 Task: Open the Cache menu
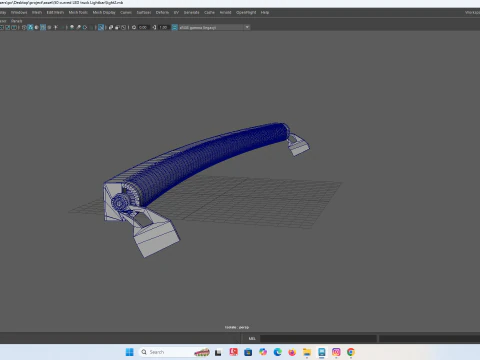coord(209,12)
